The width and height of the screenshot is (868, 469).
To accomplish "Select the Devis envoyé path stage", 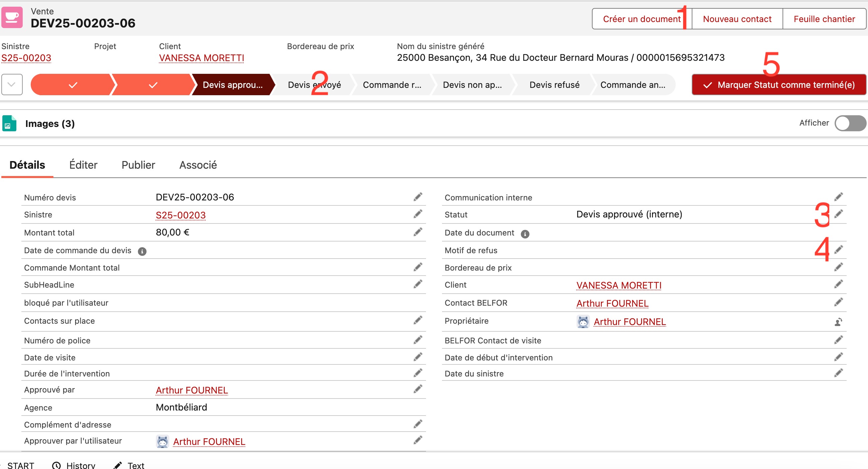I will [x=314, y=85].
